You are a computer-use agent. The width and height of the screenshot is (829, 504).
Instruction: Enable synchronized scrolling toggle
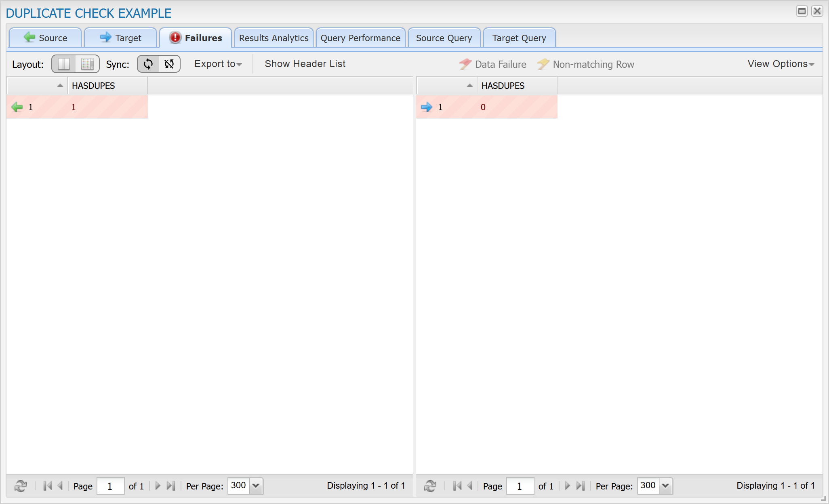click(x=148, y=64)
